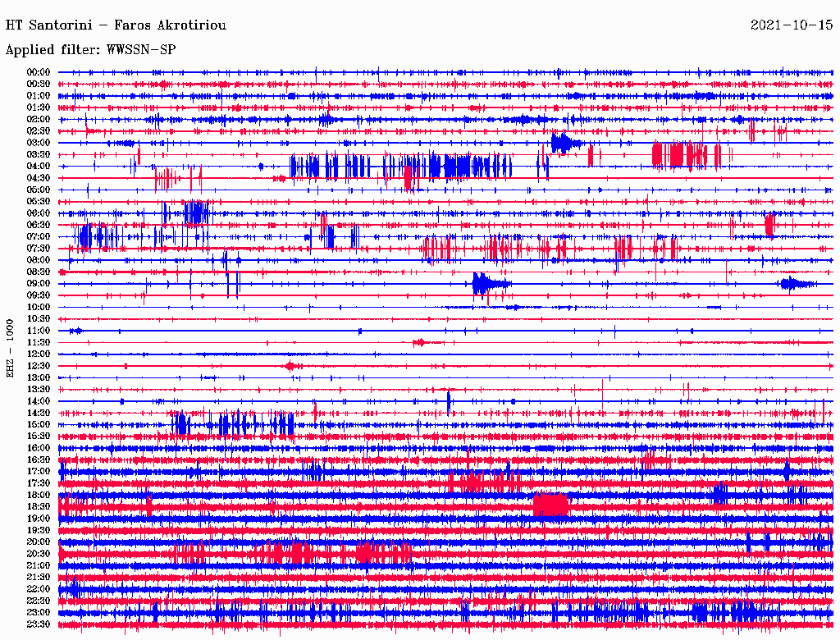Viewport: 840px width, 640px height.
Task: Select the 12:30 time label
Action: coord(39,366)
